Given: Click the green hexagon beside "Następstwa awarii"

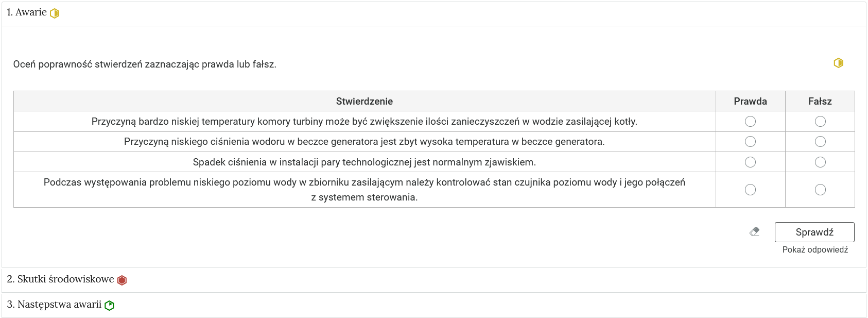Looking at the screenshot, I should [x=109, y=305].
